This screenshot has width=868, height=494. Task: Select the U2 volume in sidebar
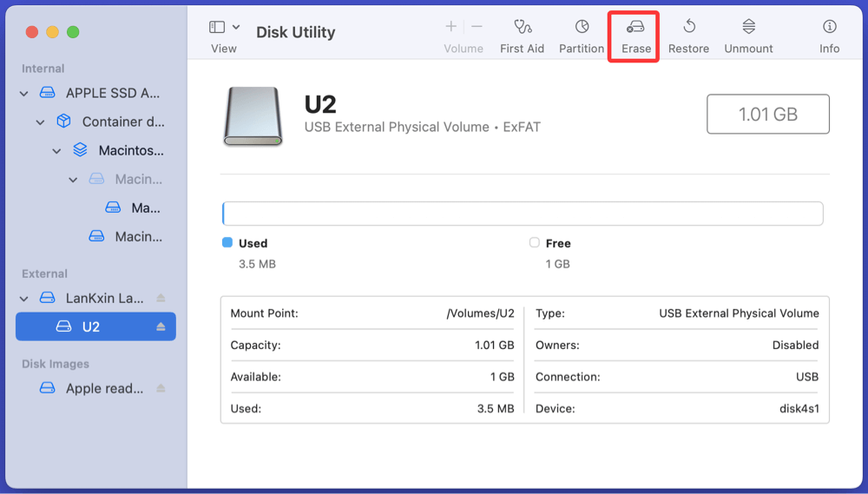pos(90,327)
